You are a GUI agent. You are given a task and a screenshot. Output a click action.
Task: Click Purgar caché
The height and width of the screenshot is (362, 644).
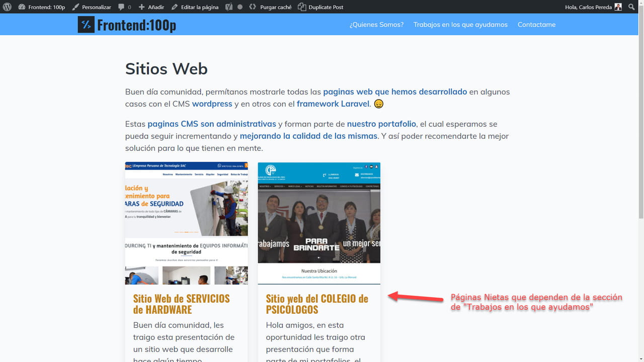[271, 7]
